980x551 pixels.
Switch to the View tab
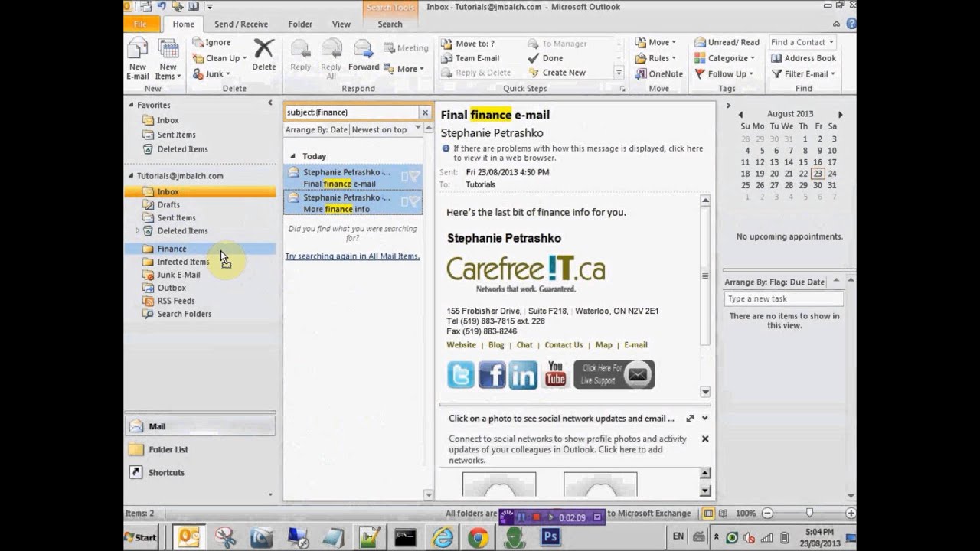(x=341, y=24)
